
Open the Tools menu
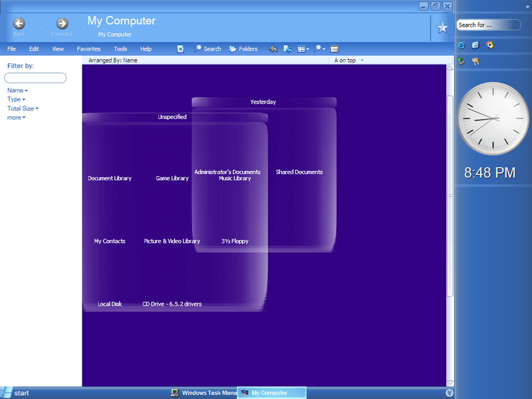click(120, 49)
